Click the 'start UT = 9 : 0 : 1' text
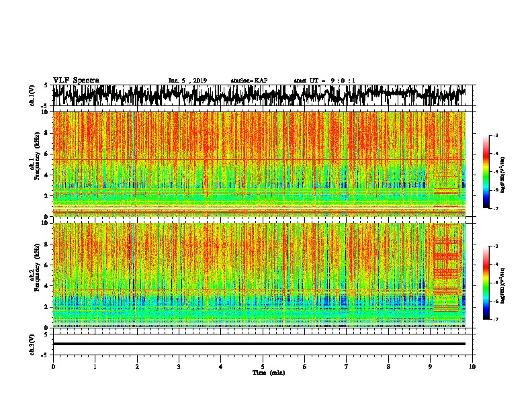 (x=324, y=81)
